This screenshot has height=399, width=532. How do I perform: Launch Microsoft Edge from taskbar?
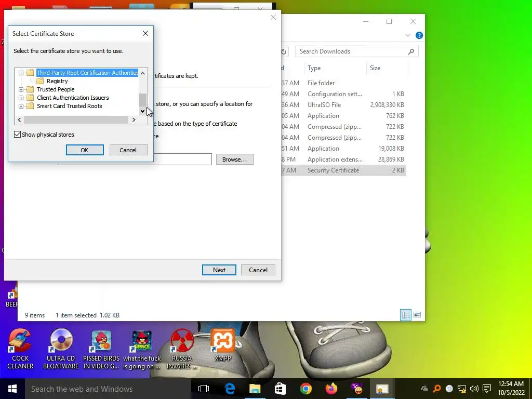(230, 389)
